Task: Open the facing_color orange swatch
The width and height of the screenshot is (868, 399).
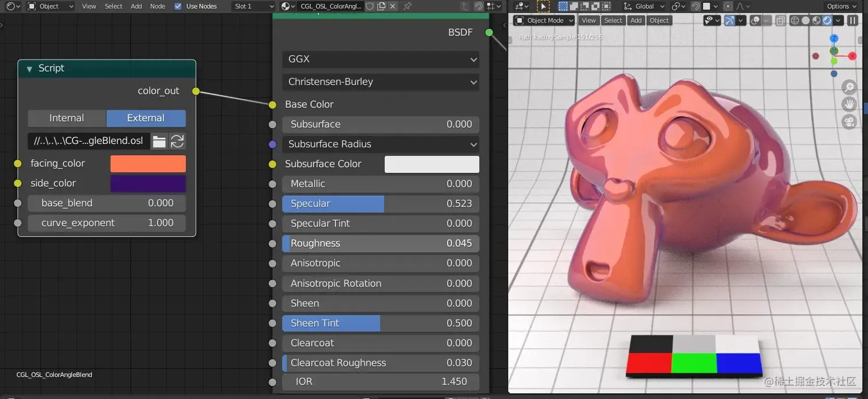Action: coord(148,164)
